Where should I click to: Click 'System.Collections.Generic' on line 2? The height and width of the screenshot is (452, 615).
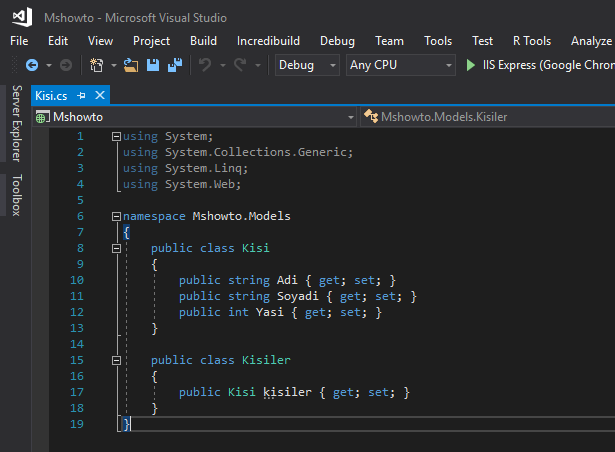click(257, 152)
